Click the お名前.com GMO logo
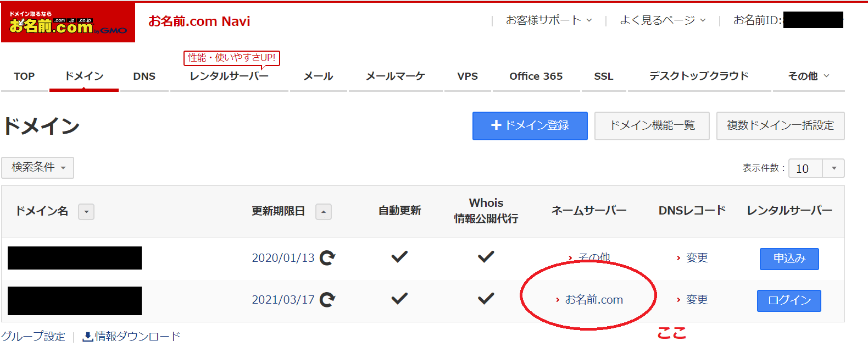Image resolution: width=868 pixels, height=346 pixels. pyautogui.click(x=68, y=22)
